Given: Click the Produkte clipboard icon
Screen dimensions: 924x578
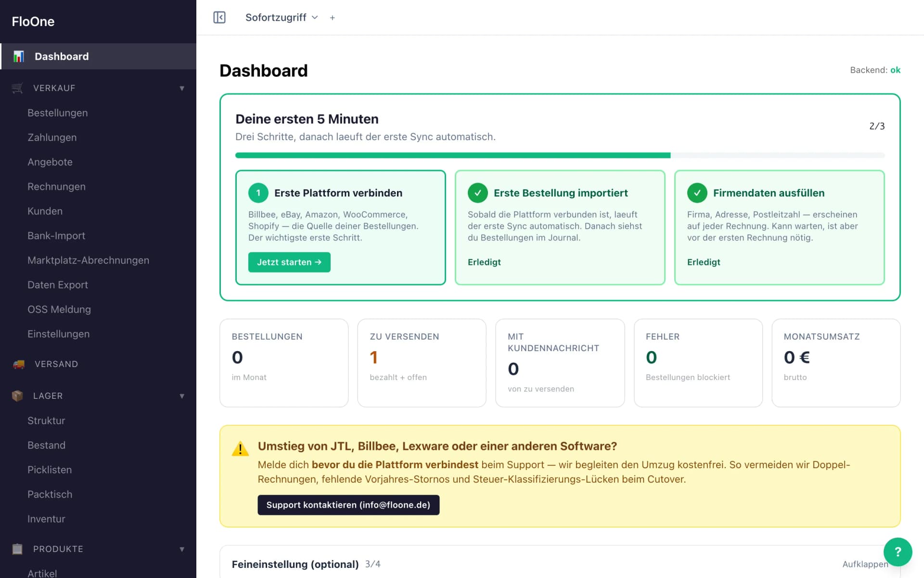Looking at the screenshot, I should pyautogui.click(x=17, y=549).
